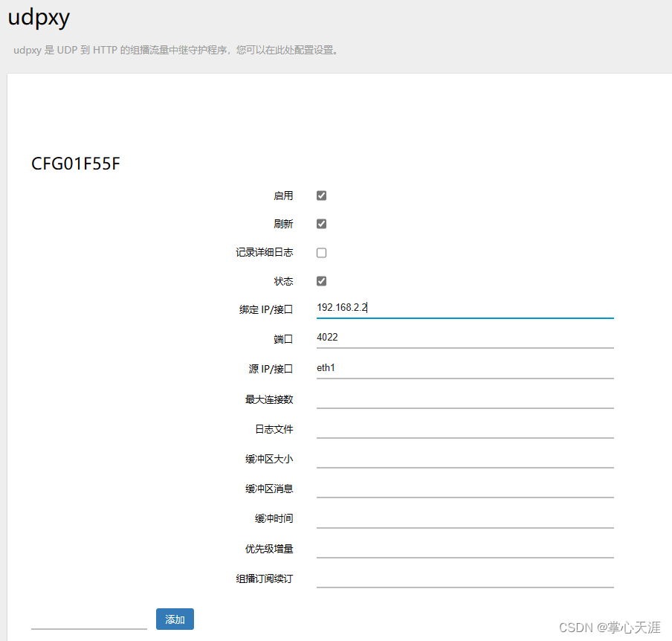Screen dimensions: 672x641
Task: Click the udpxy page title
Action: pos(39,18)
